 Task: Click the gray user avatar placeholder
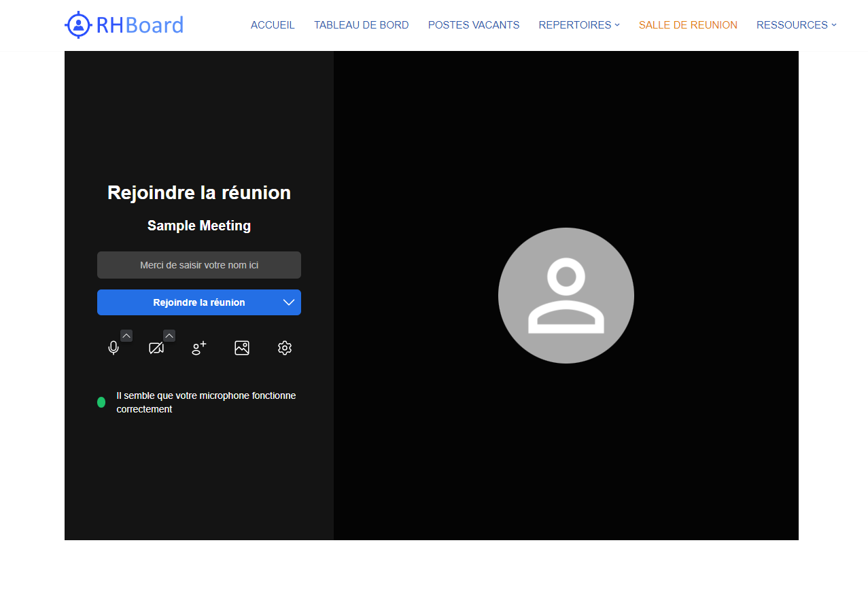pos(566,296)
